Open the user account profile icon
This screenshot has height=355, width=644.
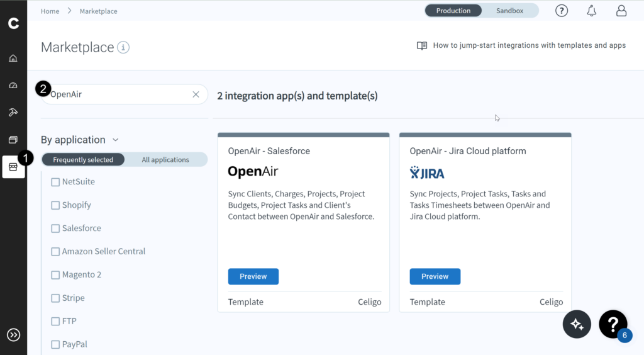pyautogui.click(x=621, y=11)
